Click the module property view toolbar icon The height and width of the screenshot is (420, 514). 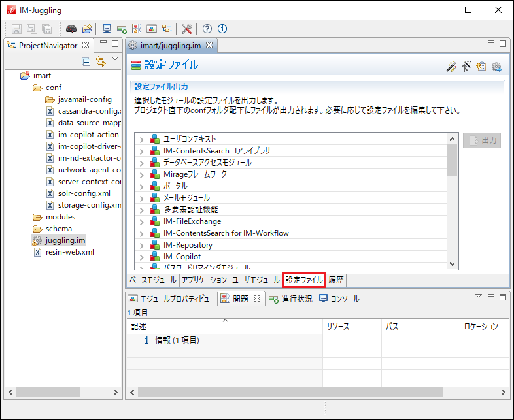(x=152, y=29)
